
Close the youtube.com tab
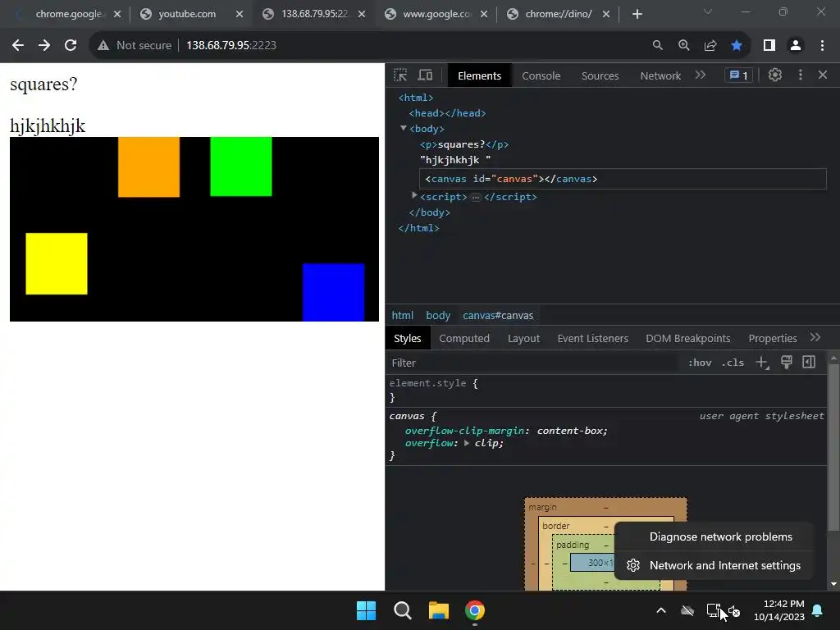[x=240, y=15]
